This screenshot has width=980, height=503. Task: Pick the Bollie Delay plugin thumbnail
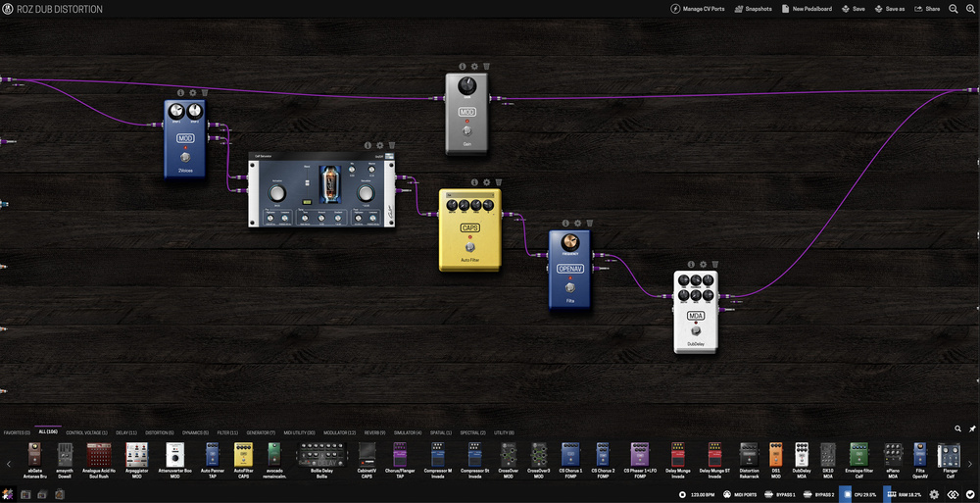click(x=321, y=454)
